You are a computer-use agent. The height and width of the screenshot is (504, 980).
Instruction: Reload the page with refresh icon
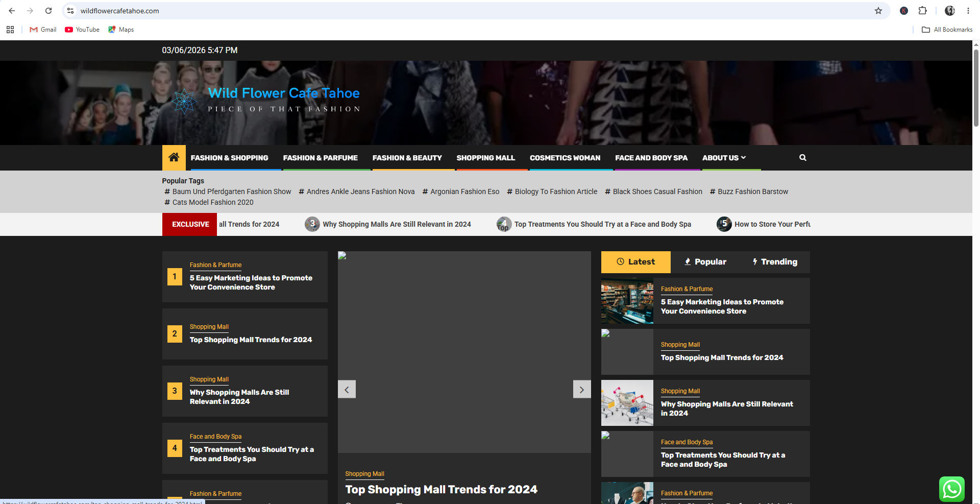coord(48,11)
